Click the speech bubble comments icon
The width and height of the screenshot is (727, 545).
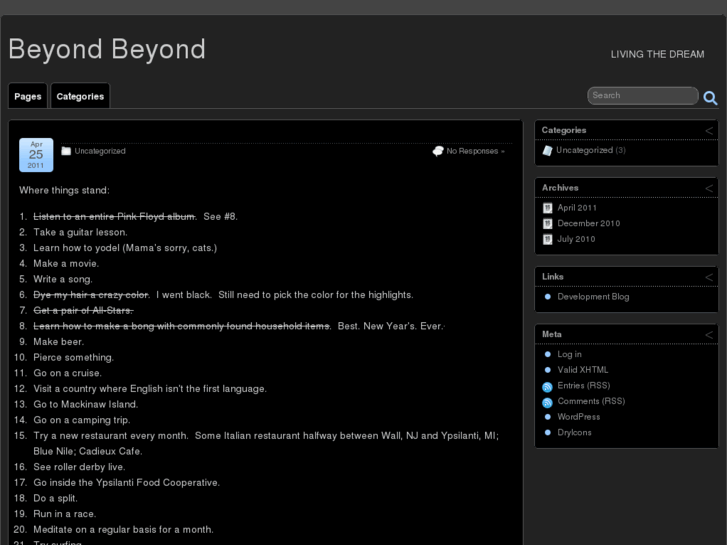click(x=438, y=151)
